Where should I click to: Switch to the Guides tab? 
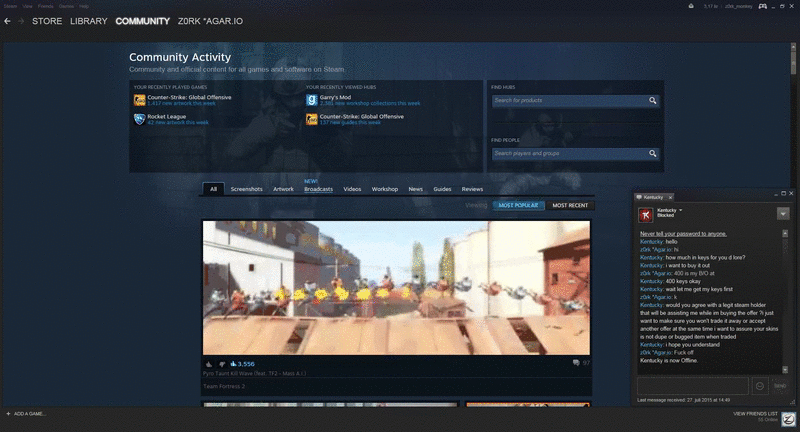(442, 189)
